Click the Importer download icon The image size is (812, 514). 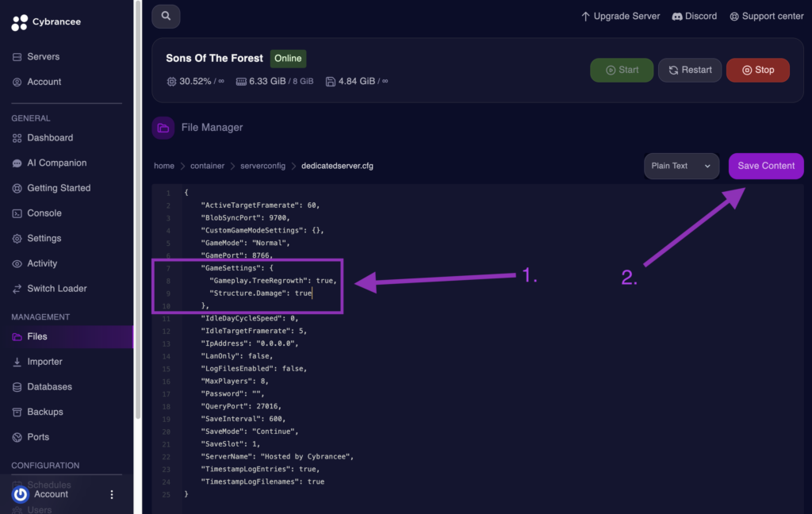coord(17,362)
